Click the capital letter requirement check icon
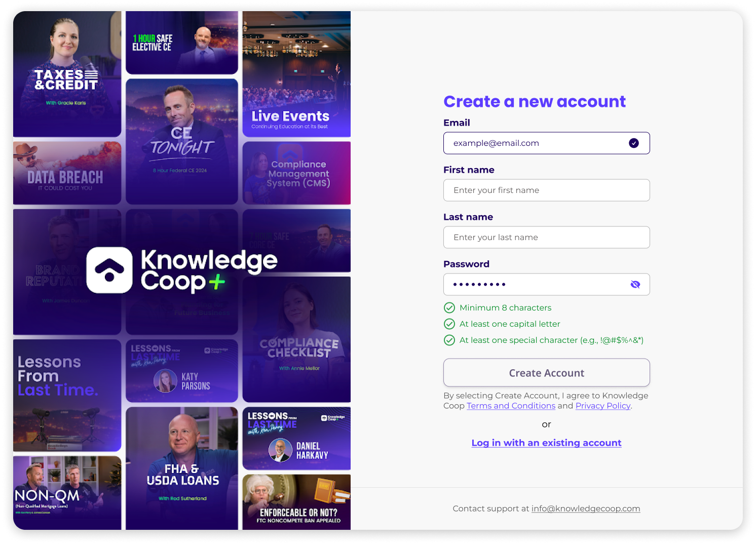The image size is (756, 545). click(x=449, y=324)
